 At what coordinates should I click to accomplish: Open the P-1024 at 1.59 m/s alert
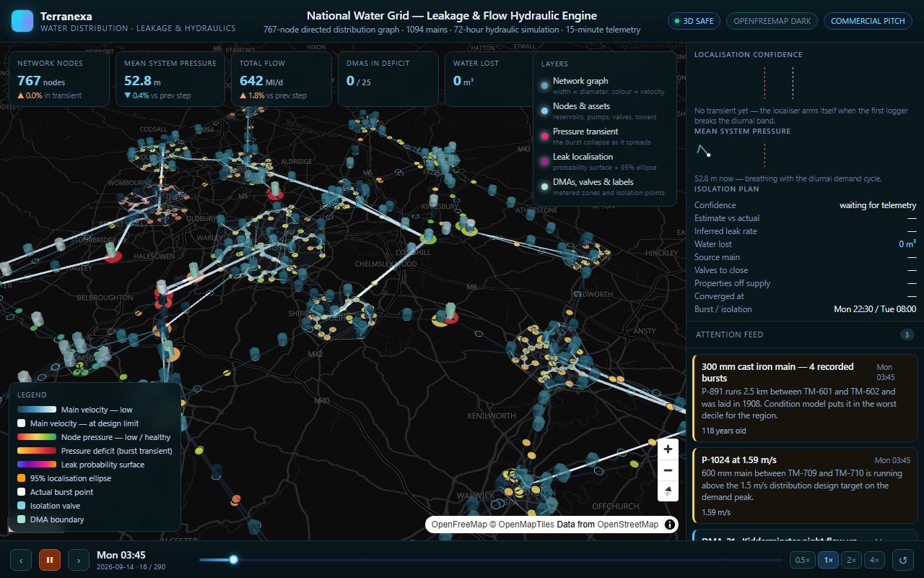[x=803, y=485]
